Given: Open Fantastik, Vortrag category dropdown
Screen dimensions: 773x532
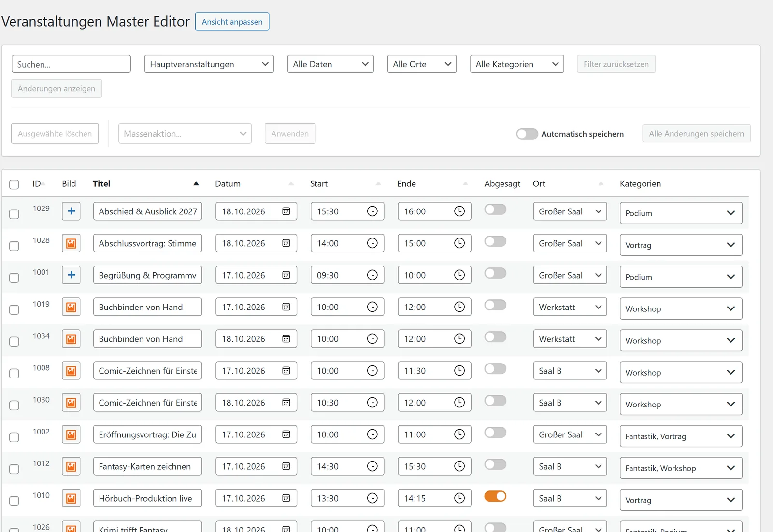Looking at the screenshot, I should pos(681,436).
